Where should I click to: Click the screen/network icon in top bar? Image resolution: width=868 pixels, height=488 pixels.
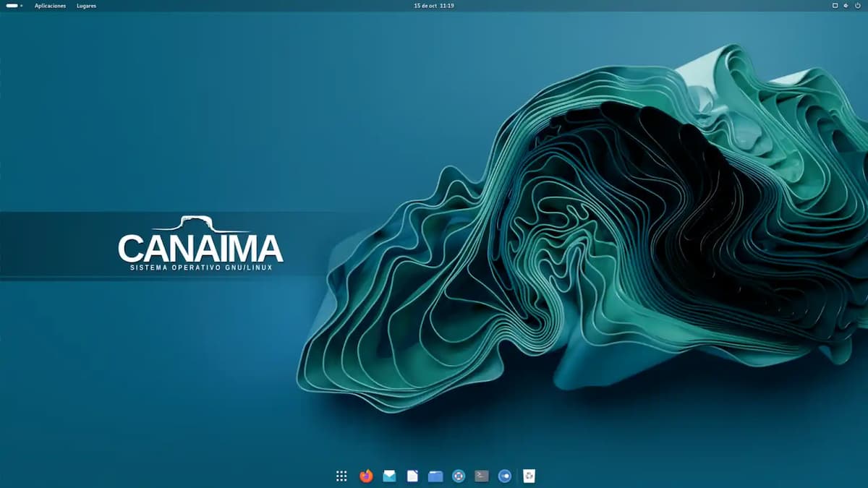835,5
